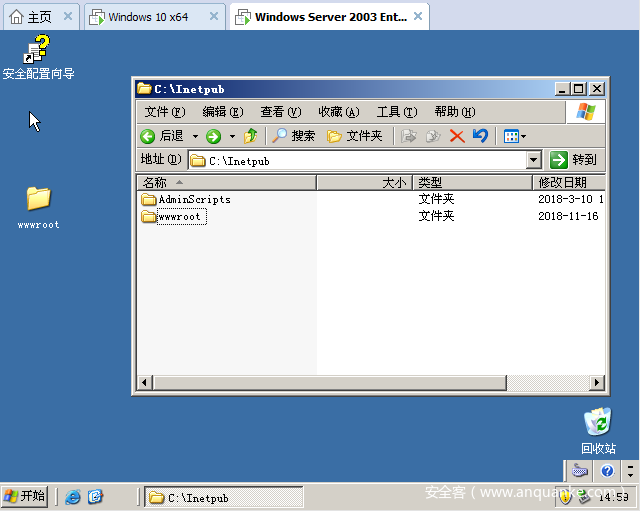
Task: Go up one folder level
Action: [251, 136]
